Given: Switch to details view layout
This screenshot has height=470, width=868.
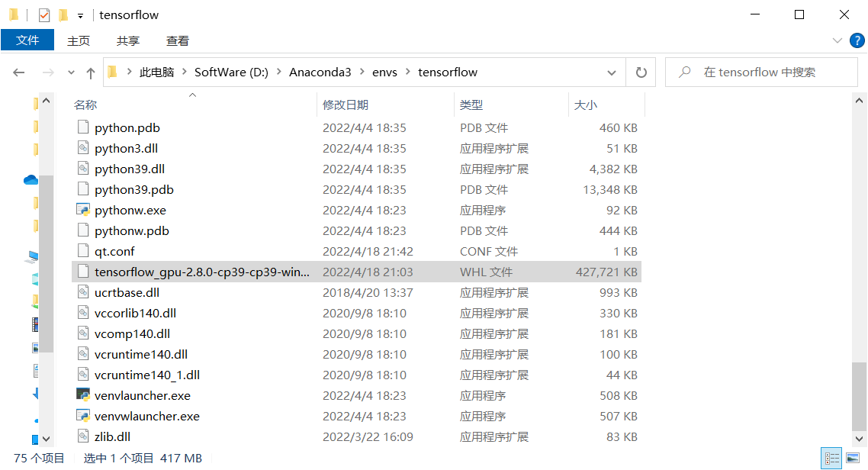Looking at the screenshot, I should pos(831,458).
